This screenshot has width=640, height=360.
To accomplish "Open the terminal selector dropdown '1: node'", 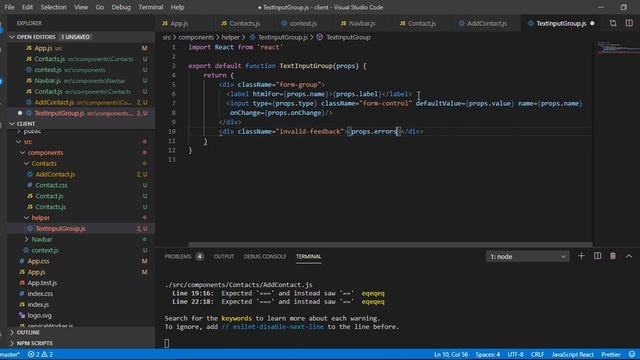I will [527, 257].
